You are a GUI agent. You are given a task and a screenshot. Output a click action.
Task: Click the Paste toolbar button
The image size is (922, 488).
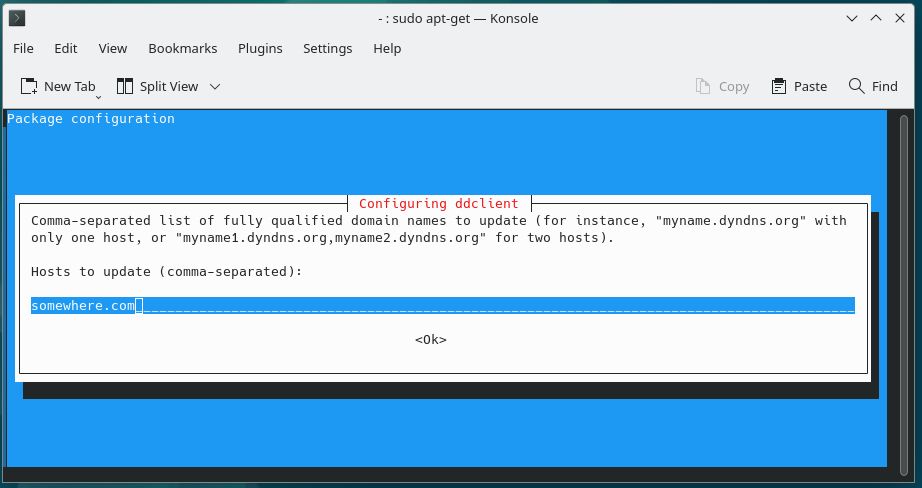coord(799,86)
